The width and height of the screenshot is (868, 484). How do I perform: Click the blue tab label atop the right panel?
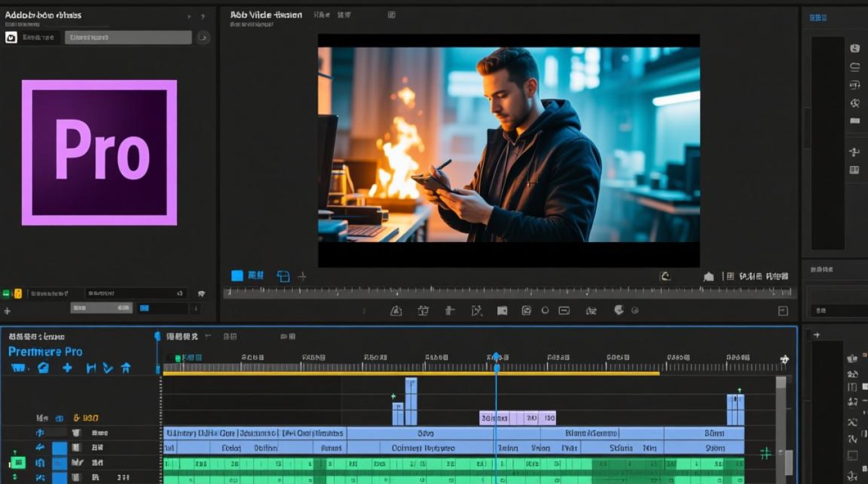tap(818, 17)
